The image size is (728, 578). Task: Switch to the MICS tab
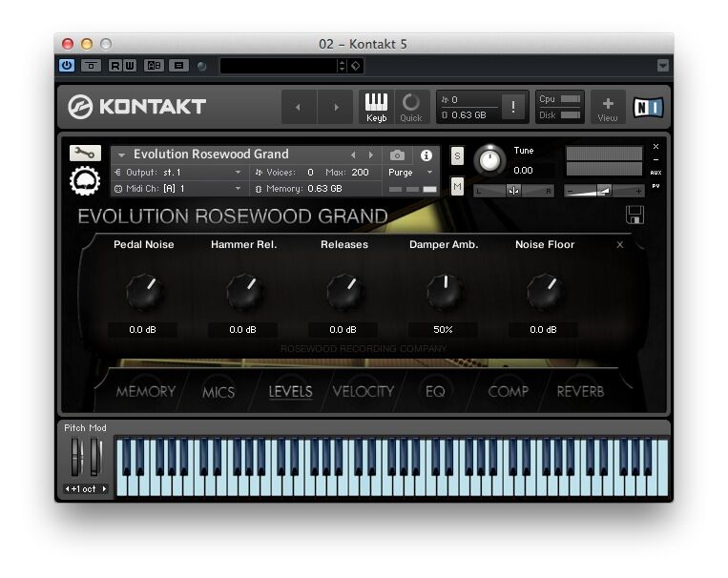tap(218, 392)
